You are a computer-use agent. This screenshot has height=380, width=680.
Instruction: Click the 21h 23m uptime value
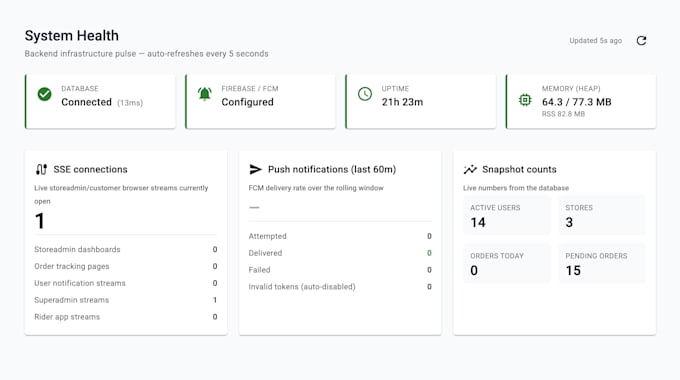click(x=402, y=102)
